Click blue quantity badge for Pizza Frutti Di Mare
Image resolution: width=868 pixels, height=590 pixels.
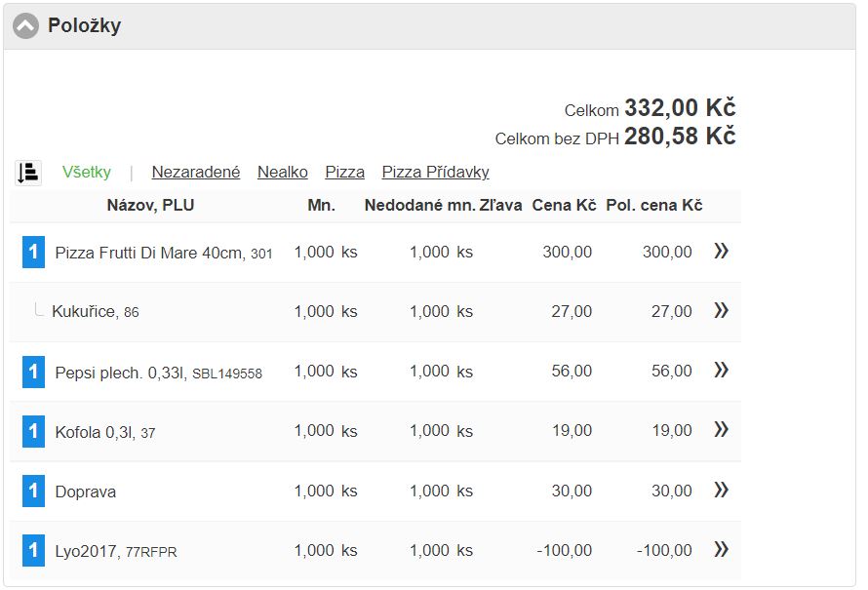[33, 253]
